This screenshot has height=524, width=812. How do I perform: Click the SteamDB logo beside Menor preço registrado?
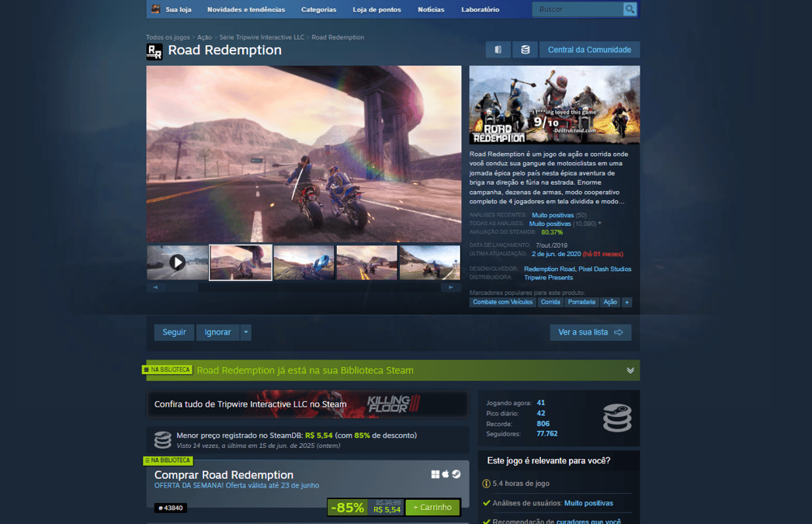click(x=162, y=440)
